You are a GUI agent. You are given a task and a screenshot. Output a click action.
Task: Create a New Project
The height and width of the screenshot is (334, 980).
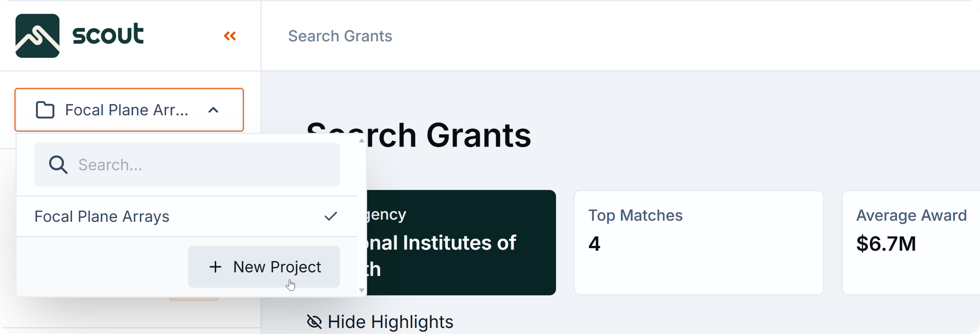(x=264, y=267)
